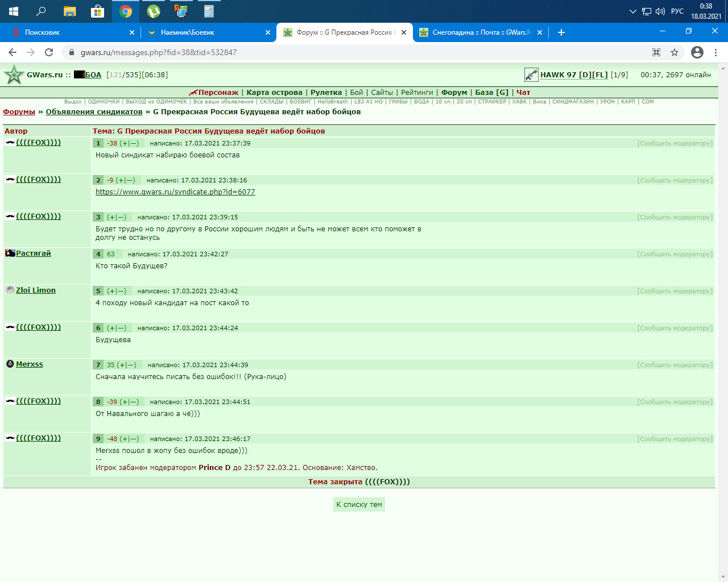The height and width of the screenshot is (582, 728).
Task: Open File Explorer from taskbar
Action: [70, 11]
